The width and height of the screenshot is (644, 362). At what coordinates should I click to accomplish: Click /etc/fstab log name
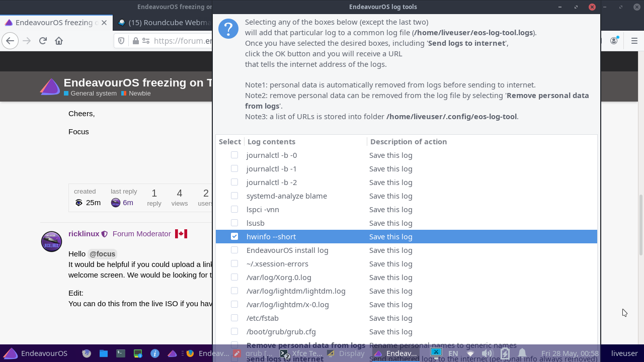(x=263, y=318)
